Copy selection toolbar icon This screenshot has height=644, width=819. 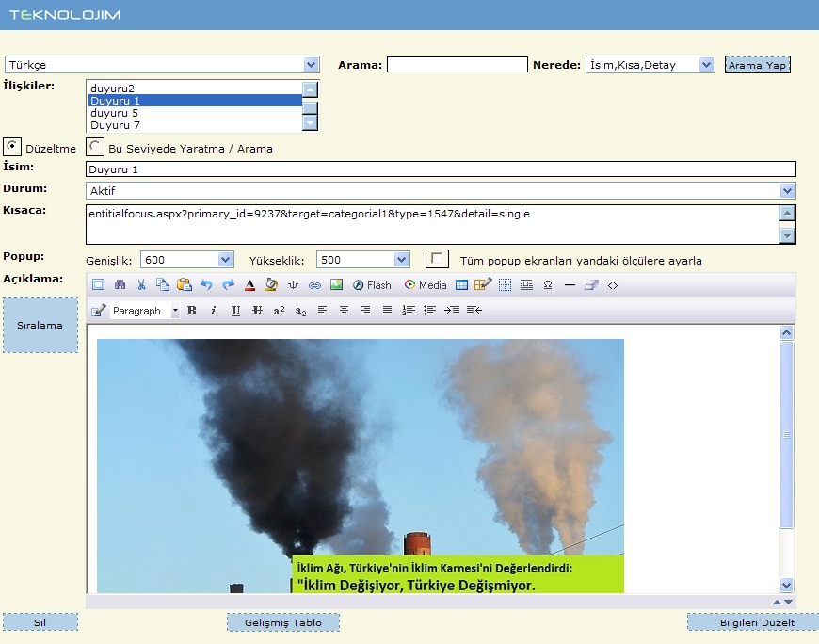coord(163,284)
